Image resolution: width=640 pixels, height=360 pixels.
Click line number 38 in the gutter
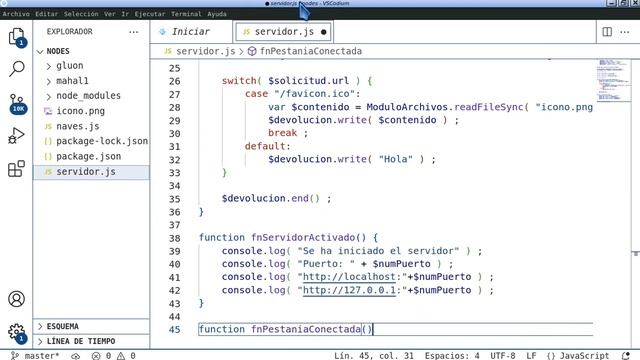175,238
